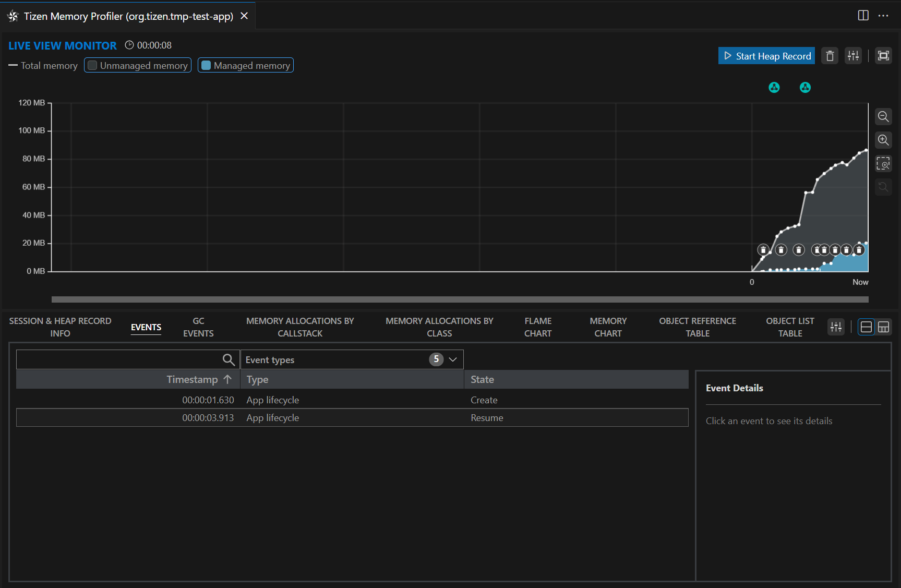Click the zoom in magnifier icon

click(x=883, y=140)
